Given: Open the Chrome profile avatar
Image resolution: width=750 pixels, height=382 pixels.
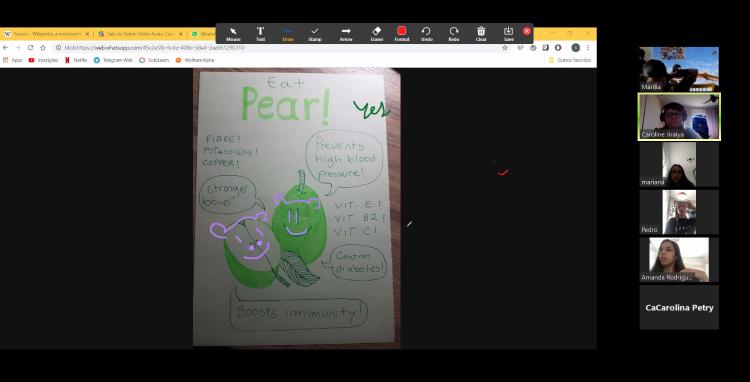Looking at the screenshot, I should (576, 48).
